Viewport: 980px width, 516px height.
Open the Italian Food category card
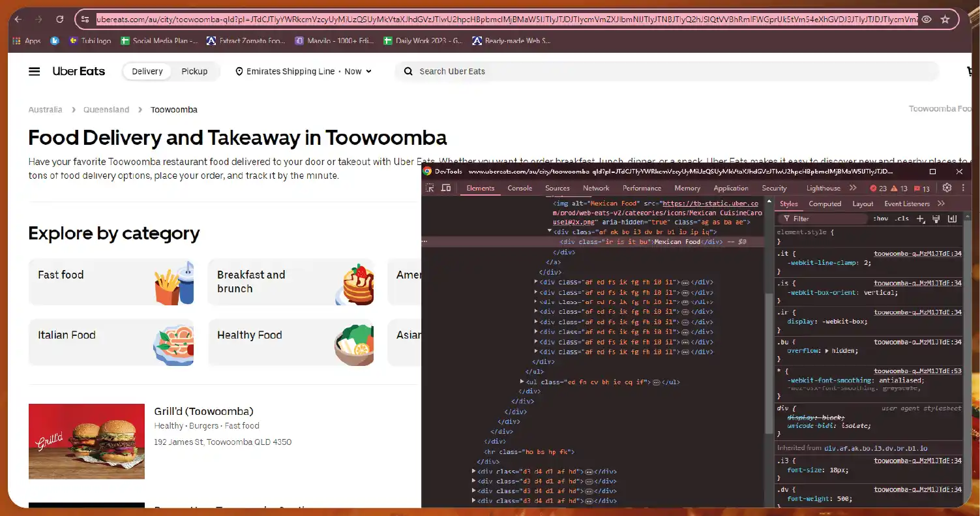tap(112, 342)
